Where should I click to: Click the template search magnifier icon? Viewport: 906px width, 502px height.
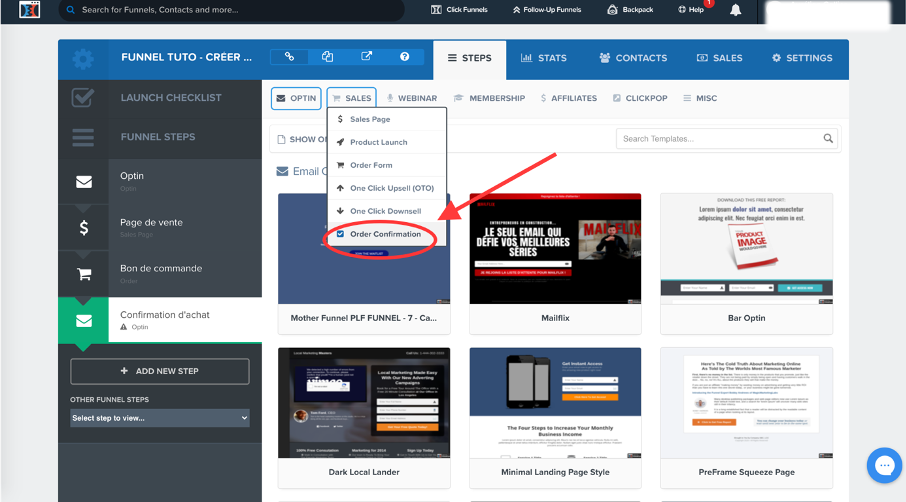[x=828, y=139]
